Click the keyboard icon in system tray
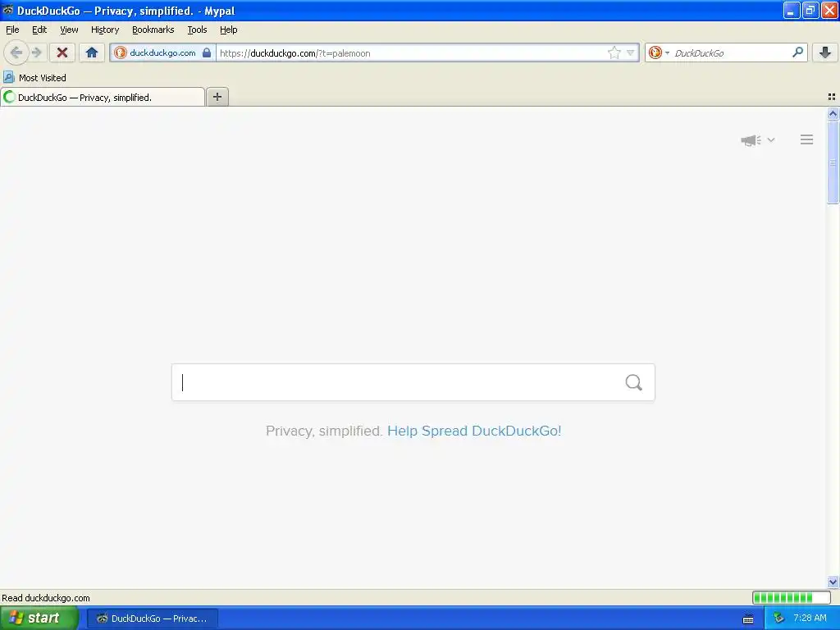840x630 pixels. pyautogui.click(x=748, y=619)
